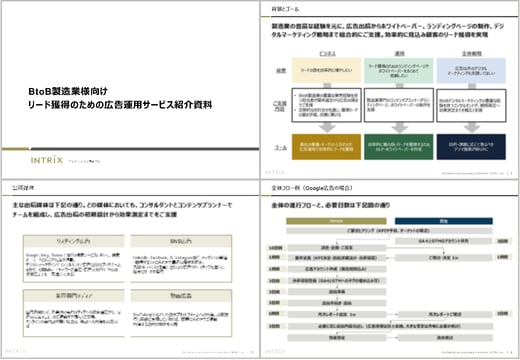Viewport: 520px width, 360px height.
Task: Select the gold goal box in the ビジネス column
Action: click(x=326, y=147)
